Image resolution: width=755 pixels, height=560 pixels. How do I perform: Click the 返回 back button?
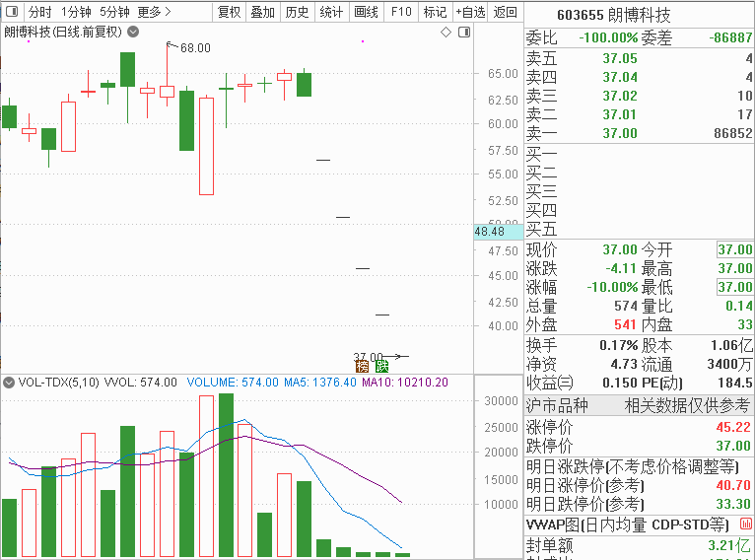coord(506,12)
